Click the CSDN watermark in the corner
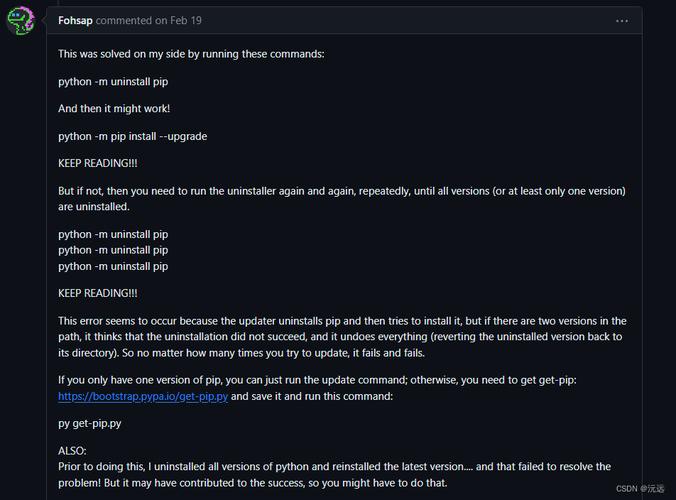Viewport: 676px width, 500px height. (640, 488)
